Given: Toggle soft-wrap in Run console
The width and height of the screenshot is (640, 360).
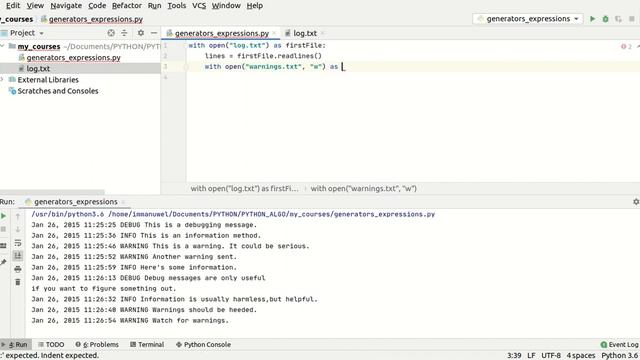Looking at the screenshot, I should point(18,243).
